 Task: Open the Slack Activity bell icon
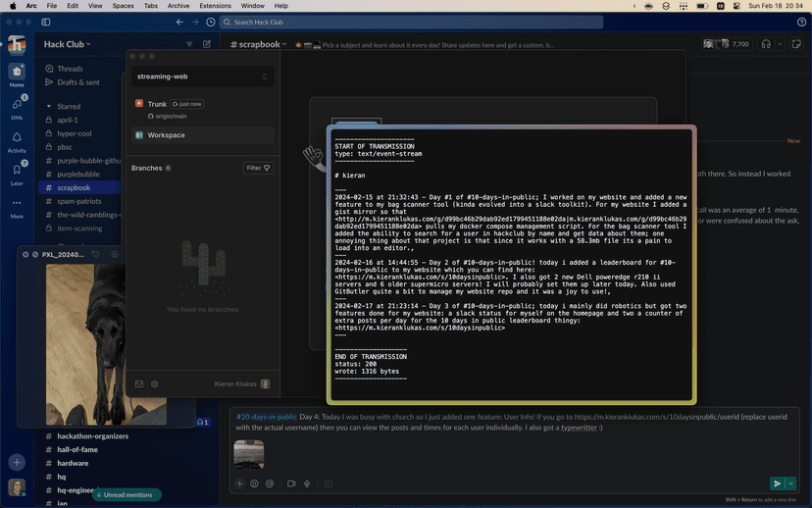pos(17,138)
